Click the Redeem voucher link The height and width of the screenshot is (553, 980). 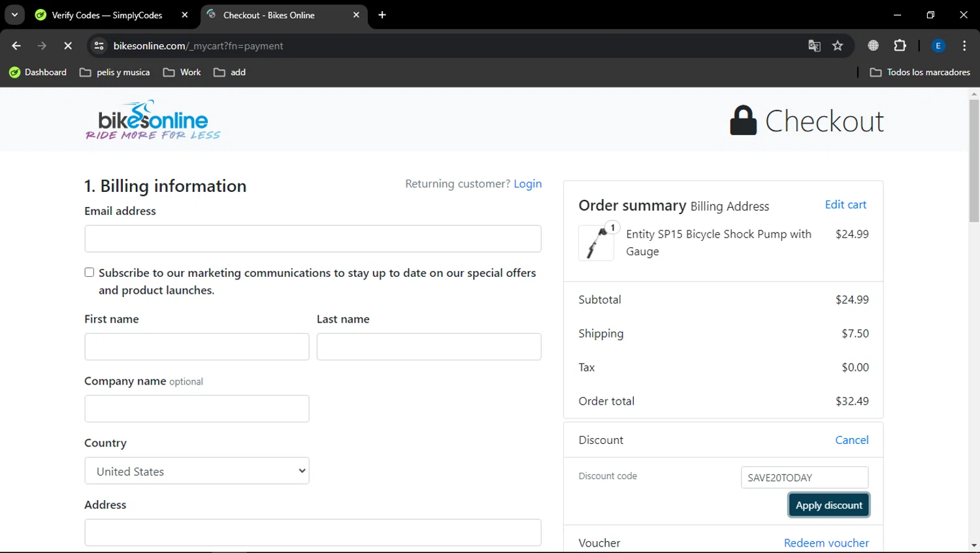point(826,543)
